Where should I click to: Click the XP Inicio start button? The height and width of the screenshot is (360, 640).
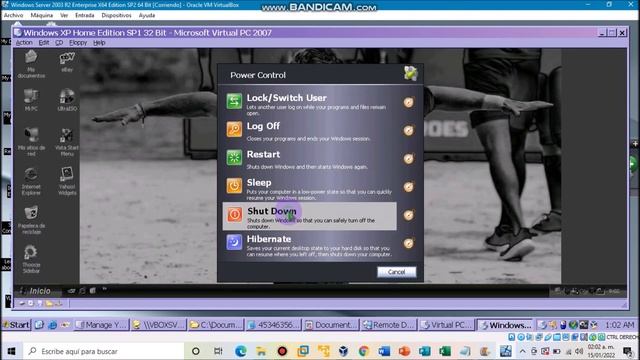[36, 291]
